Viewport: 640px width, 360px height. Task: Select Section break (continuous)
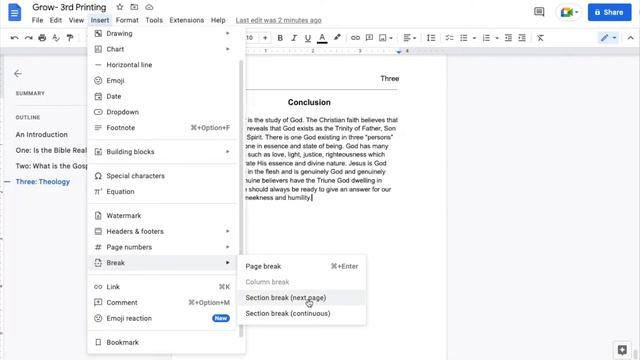pyautogui.click(x=302, y=313)
